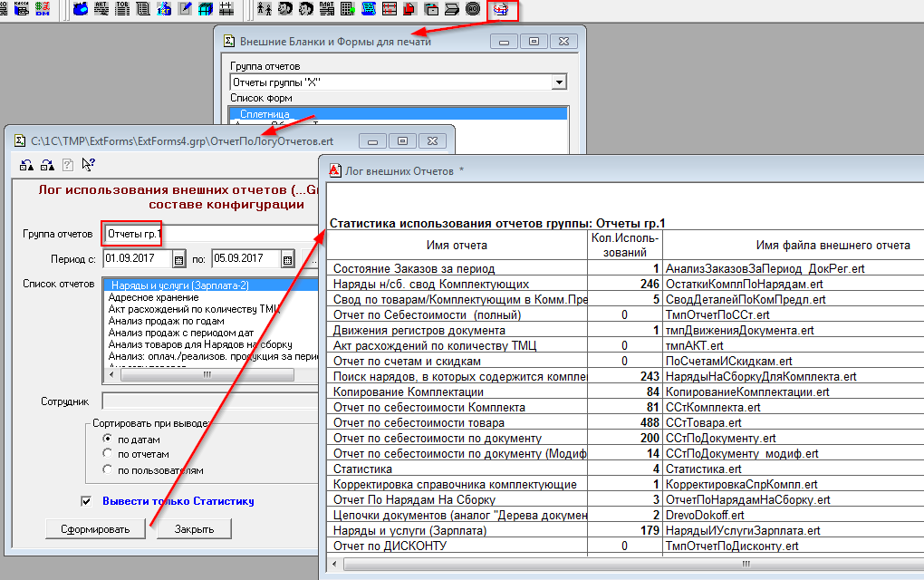Open the АКТ document toolbar icon
The image size is (924, 580).
click(x=101, y=9)
